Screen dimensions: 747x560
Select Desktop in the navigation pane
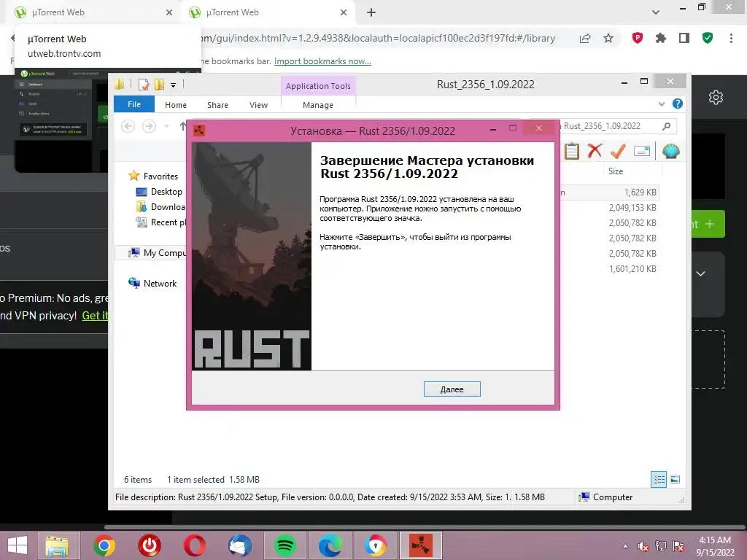tap(159, 192)
